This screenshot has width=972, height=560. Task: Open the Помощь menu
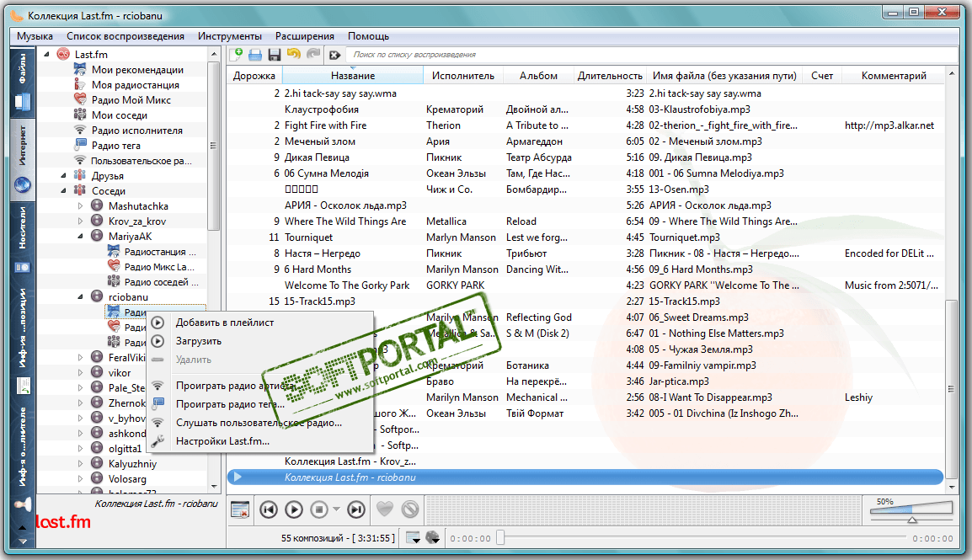coord(368,36)
